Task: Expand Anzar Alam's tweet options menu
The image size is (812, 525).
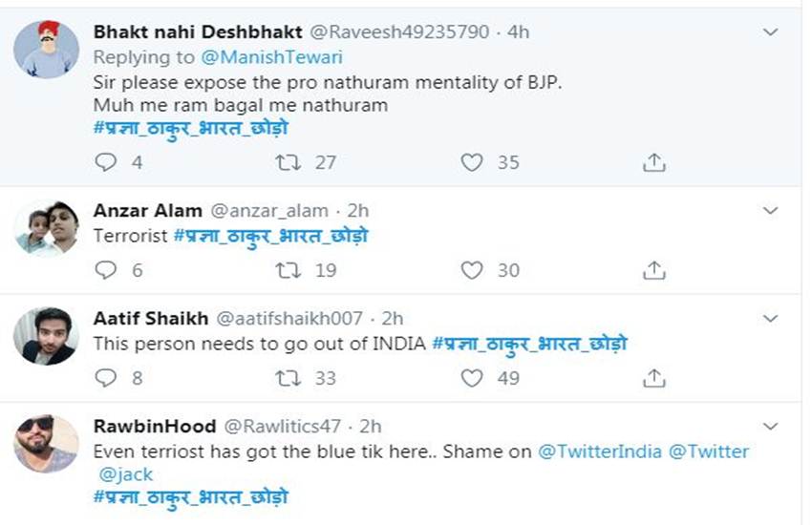Action: [x=772, y=211]
